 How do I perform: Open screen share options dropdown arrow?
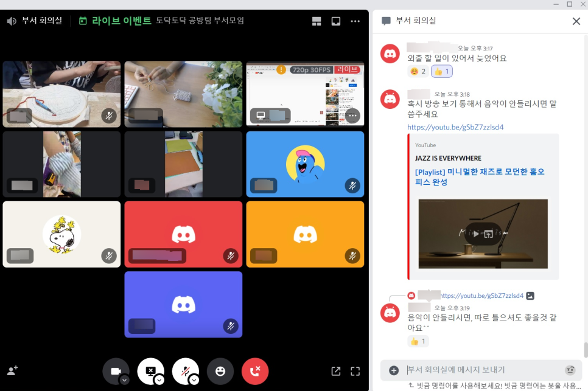pos(159,380)
